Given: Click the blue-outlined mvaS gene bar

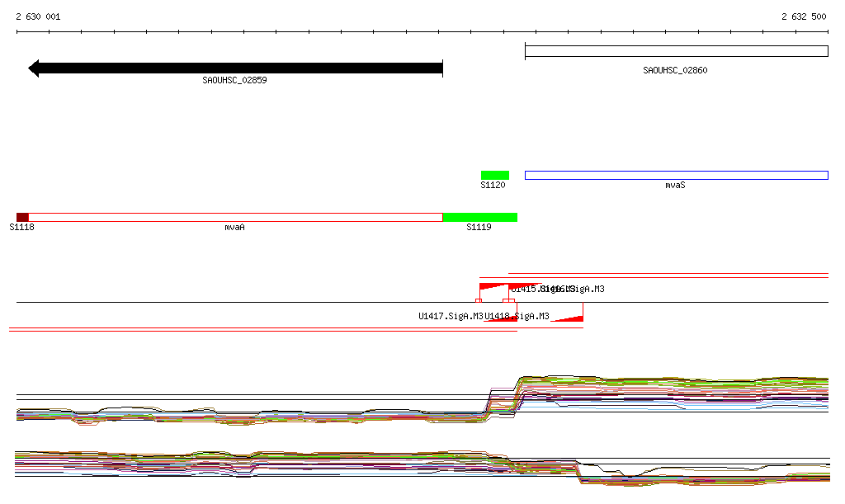Looking at the screenshot, I should [676, 175].
